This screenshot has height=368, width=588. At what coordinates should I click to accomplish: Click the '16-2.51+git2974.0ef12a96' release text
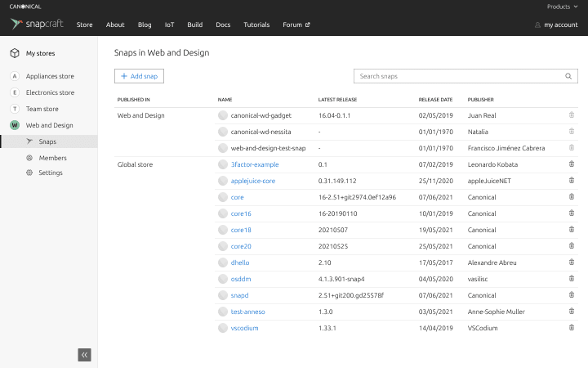357,197
